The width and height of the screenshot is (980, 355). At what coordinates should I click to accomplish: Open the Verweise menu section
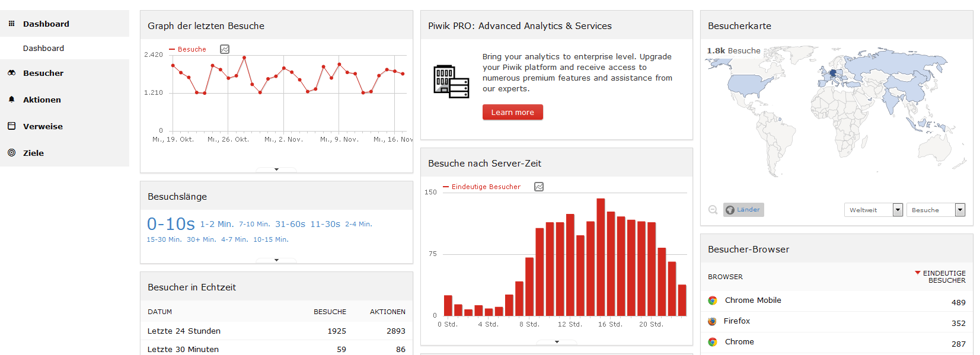[65, 126]
